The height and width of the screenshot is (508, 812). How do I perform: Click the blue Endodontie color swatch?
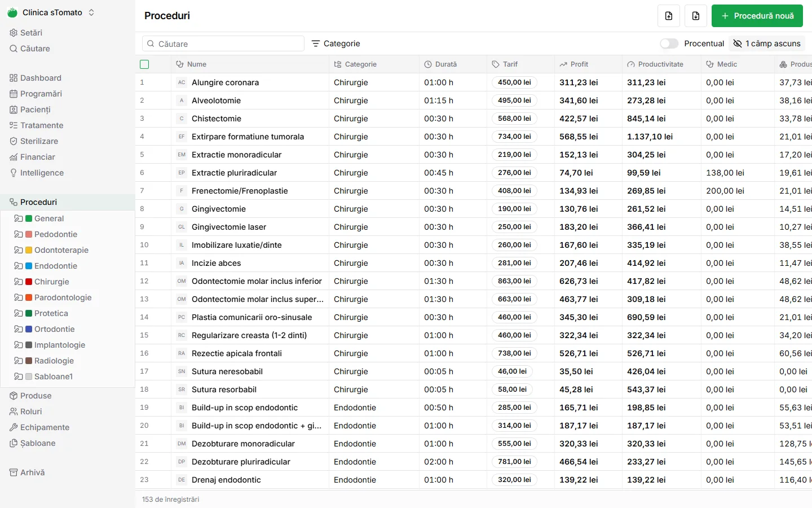[29, 266]
